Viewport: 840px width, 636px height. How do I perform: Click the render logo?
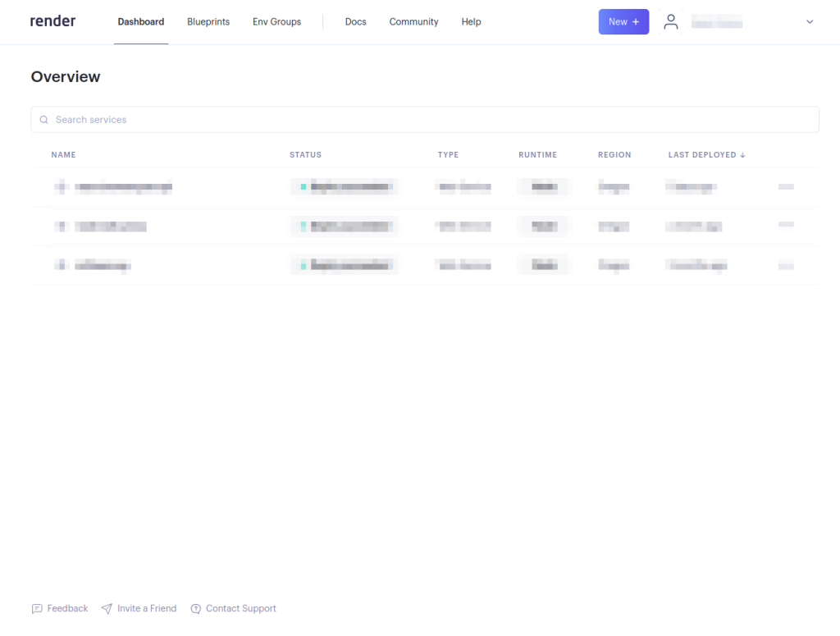(52, 21)
